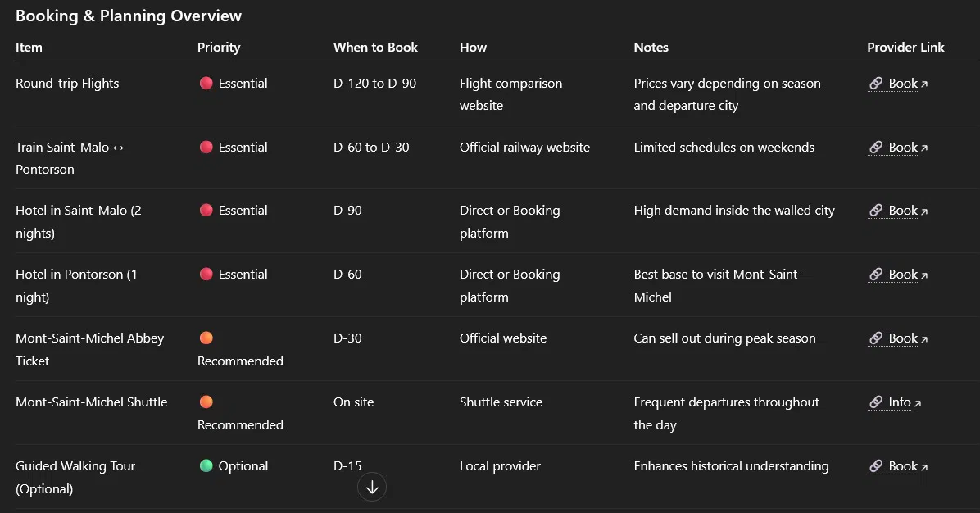Click the red Essential dot for Round-trip Flights
The width and height of the screenshot is (980, 513).
(x=206, y=82)
